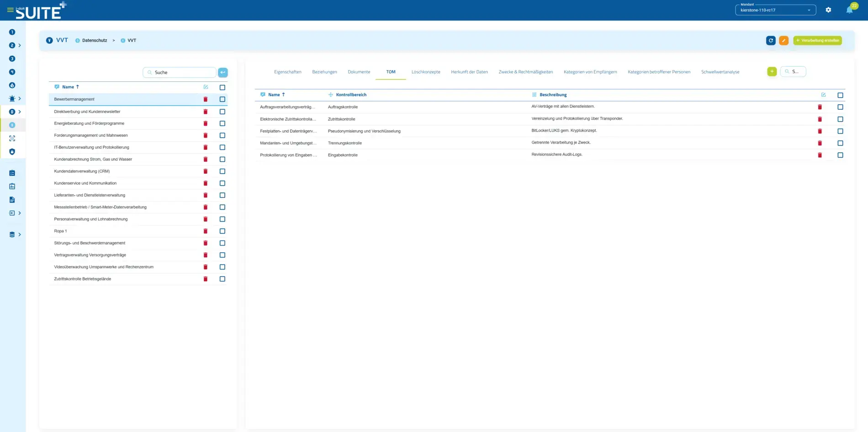Delete the Eingabekontrolle TOM row via its trash icon
The height and width of the screenshot is (432, 868).
(820, 155)
